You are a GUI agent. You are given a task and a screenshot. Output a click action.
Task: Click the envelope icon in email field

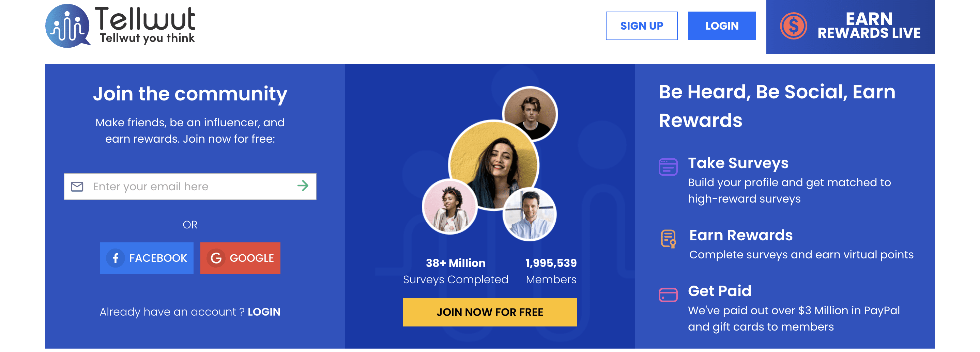click(77, 187)
